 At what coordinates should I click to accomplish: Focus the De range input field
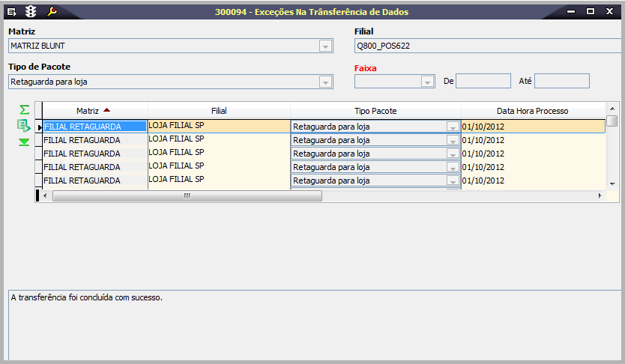pyautogui.click(x=483, y=81)
